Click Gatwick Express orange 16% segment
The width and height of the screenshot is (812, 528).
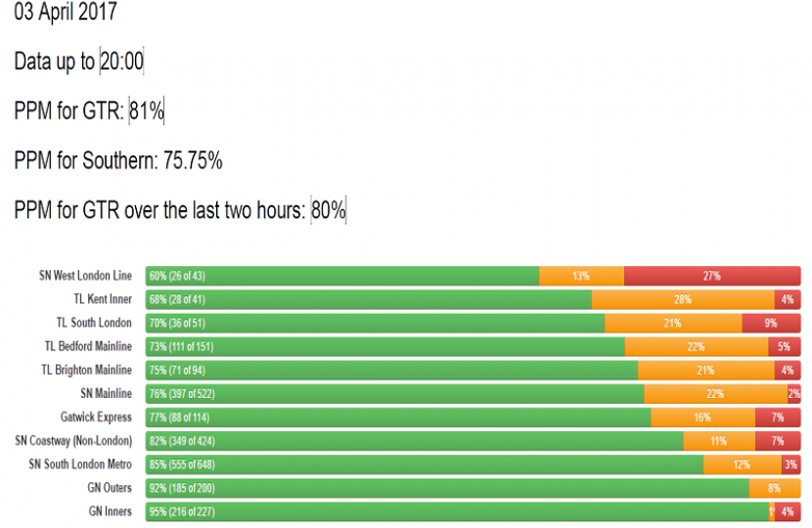pos(702,418)
